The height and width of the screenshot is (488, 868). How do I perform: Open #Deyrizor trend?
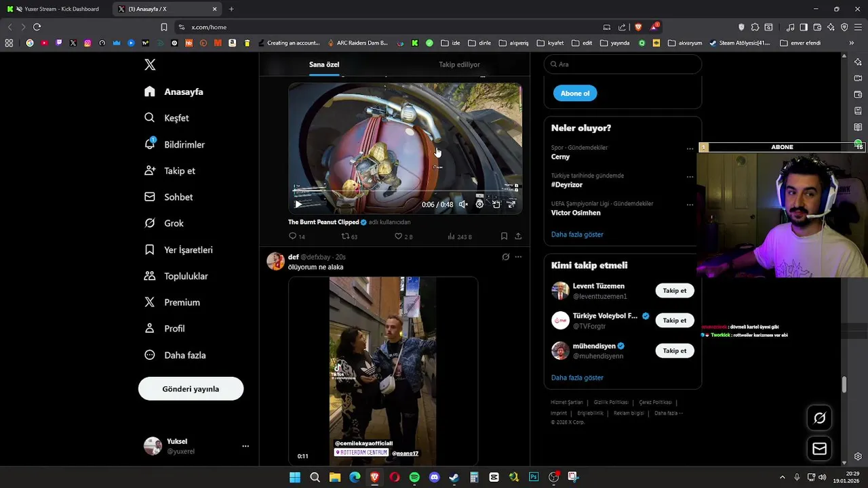567,184
